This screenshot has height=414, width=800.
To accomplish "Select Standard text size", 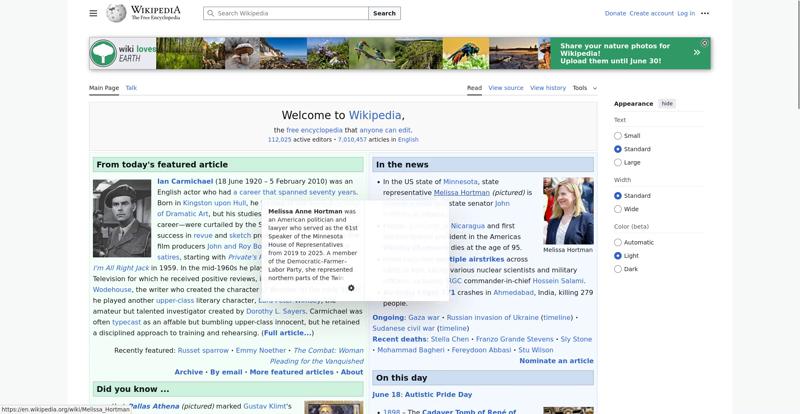I will (617, 149).
